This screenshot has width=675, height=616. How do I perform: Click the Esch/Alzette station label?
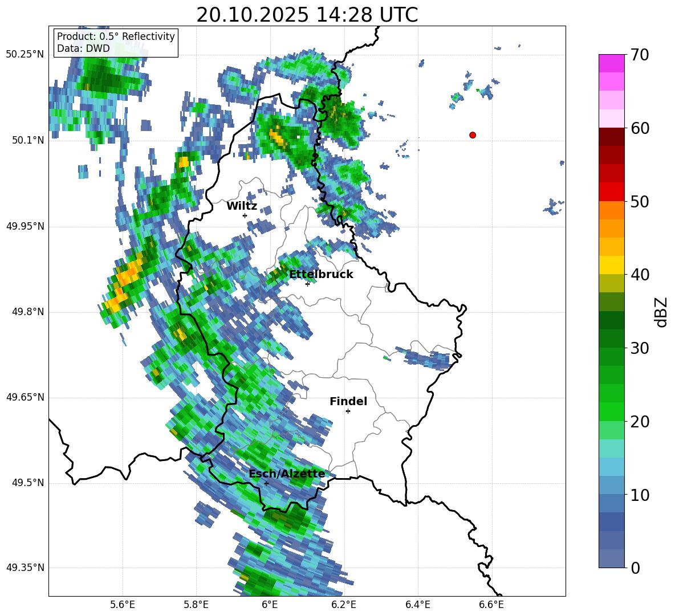tap(287, 474)
